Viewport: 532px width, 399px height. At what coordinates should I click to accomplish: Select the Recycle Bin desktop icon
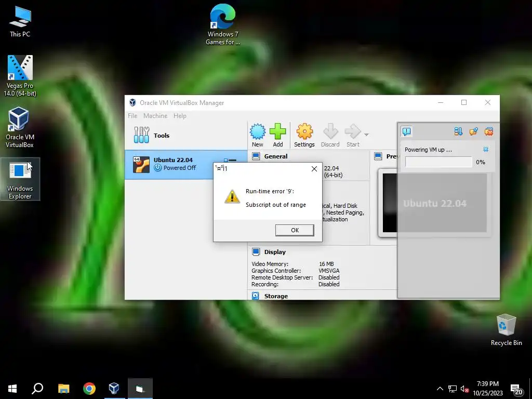click(506, 330)
